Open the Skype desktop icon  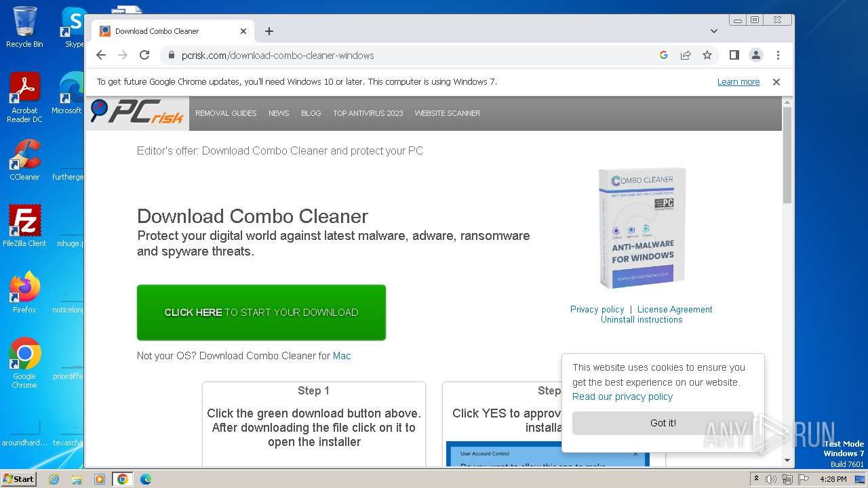pyautogui.click(x=73, y=27)
